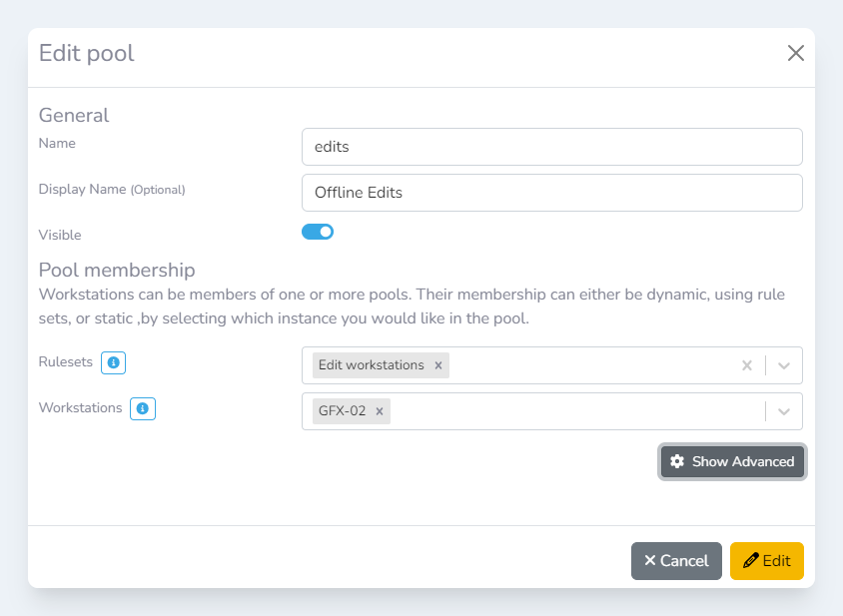The width and height of the screenshot is (843, 616).
Task: Focus the Name field containing "edits"
Action: tap(551, 147)
